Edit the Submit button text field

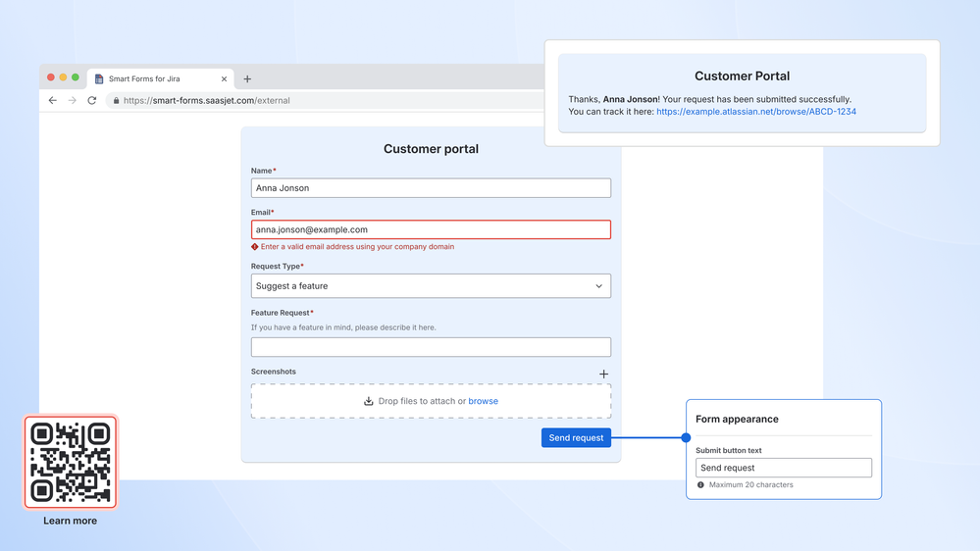tap(783, 468)
